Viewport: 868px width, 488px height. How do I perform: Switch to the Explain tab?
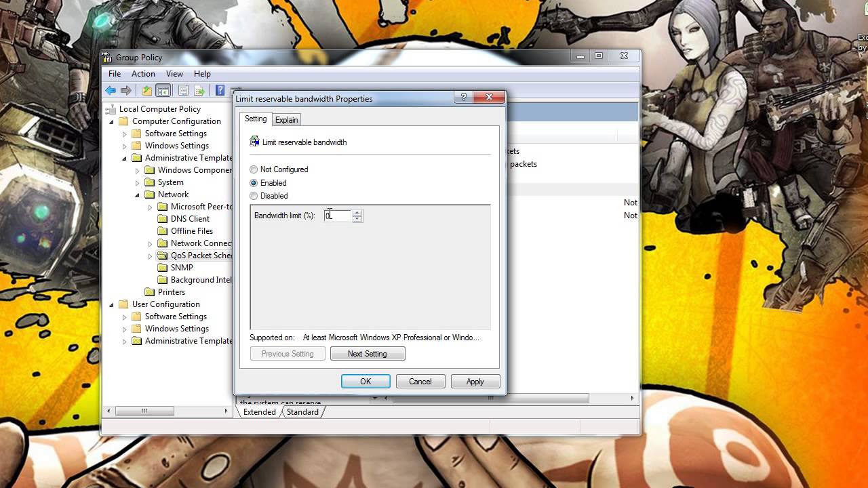click(x=286, y=120)
